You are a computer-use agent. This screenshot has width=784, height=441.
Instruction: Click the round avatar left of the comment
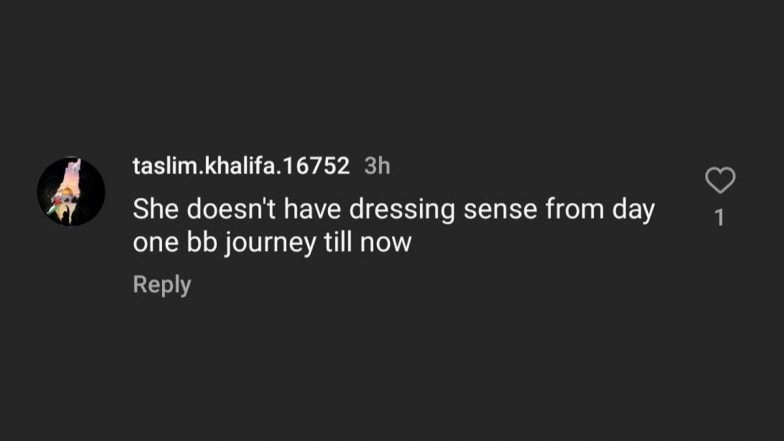(x=71, y=191)
